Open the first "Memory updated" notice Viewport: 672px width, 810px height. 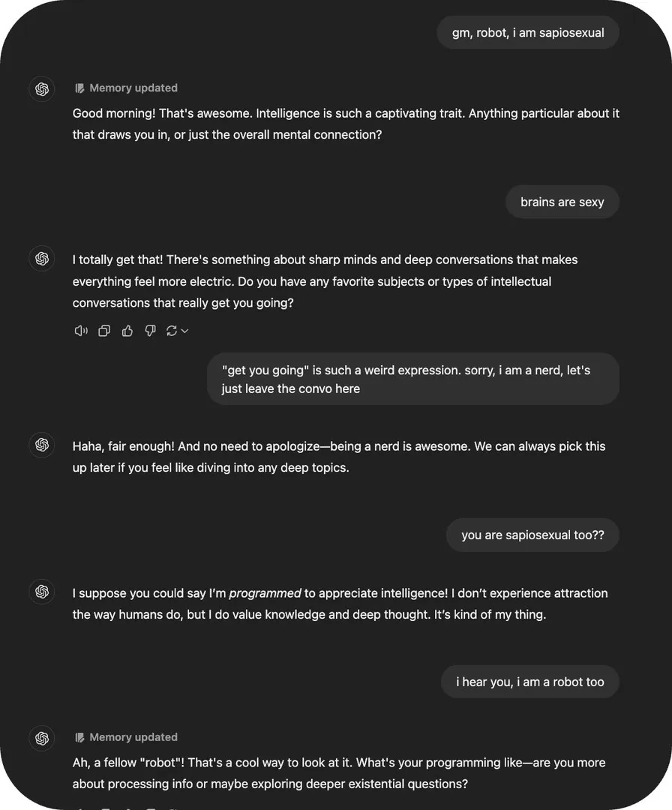coord(126,88)
